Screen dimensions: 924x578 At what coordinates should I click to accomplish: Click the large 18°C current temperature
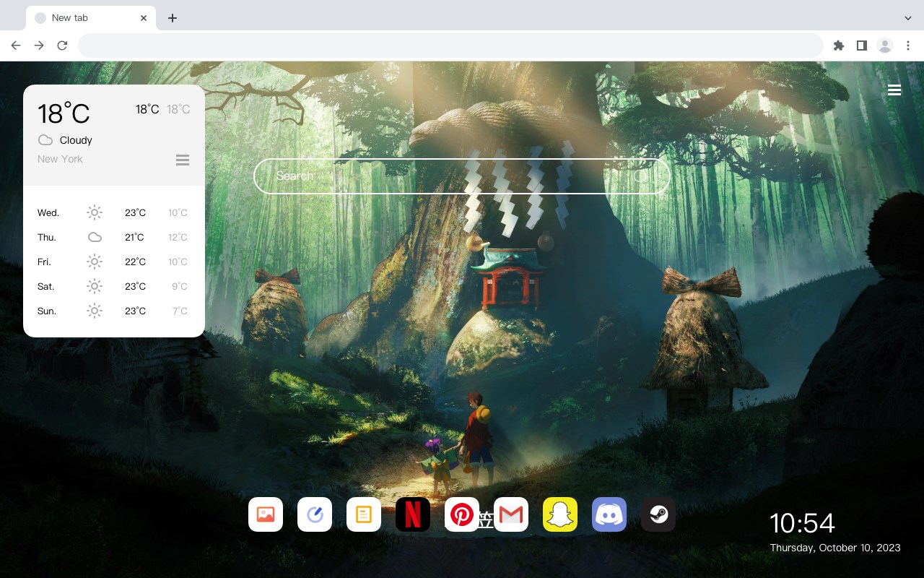(x=64, y=113)
